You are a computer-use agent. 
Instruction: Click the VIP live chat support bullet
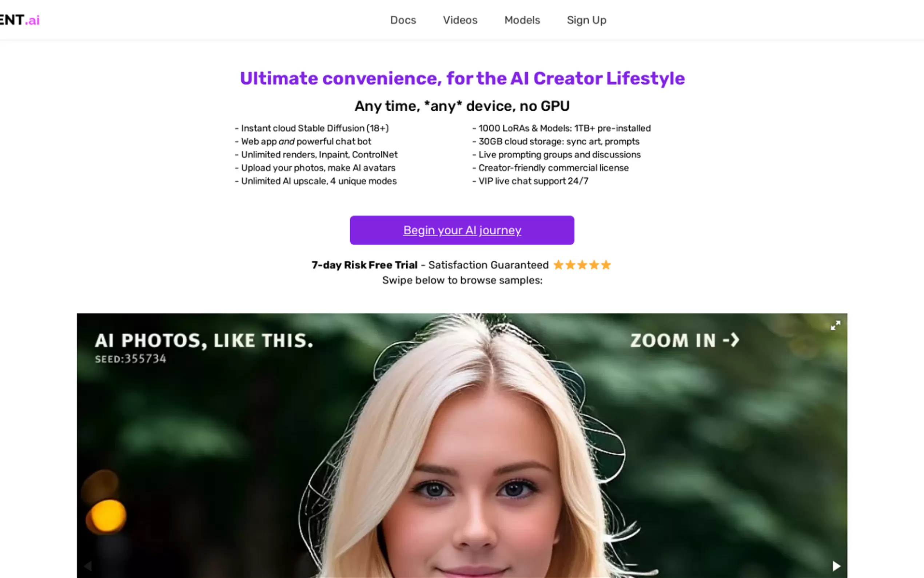coord(530,181)
